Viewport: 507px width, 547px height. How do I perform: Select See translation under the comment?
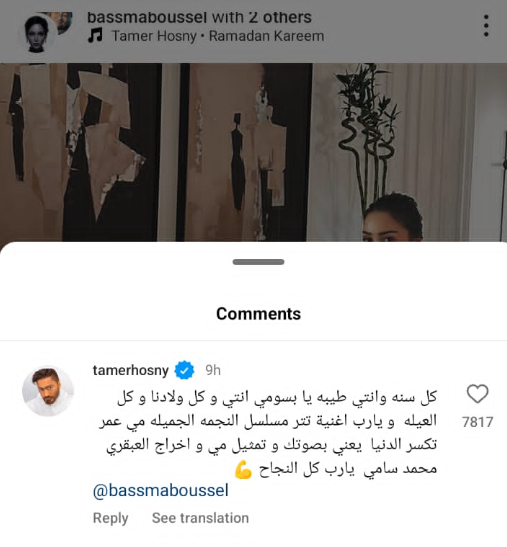point(200,518)
